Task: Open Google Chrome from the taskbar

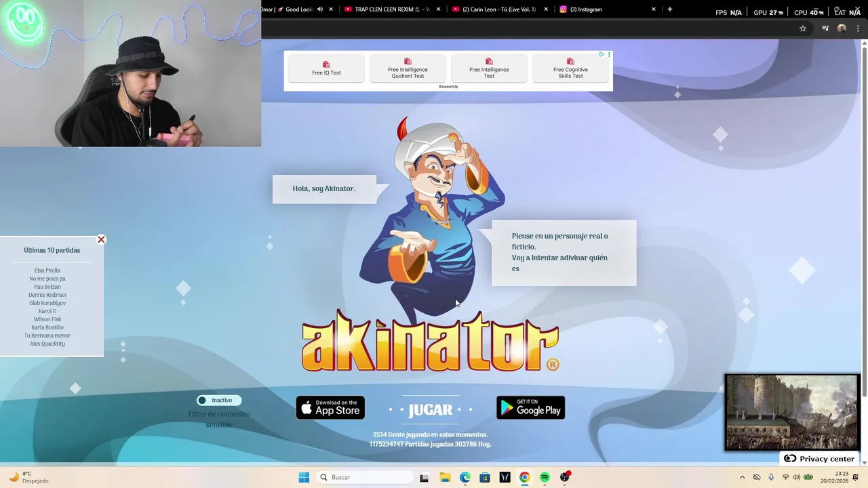Action: point(524,477)
